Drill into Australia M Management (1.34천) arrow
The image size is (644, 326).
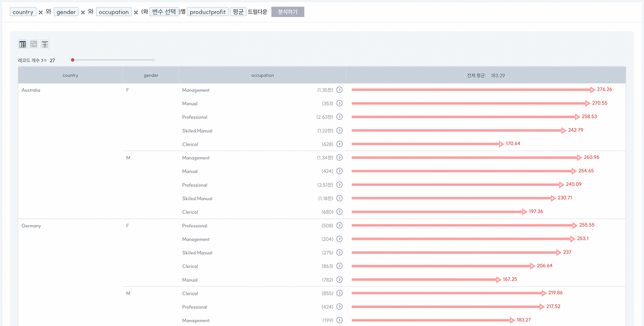coord(339,158)
